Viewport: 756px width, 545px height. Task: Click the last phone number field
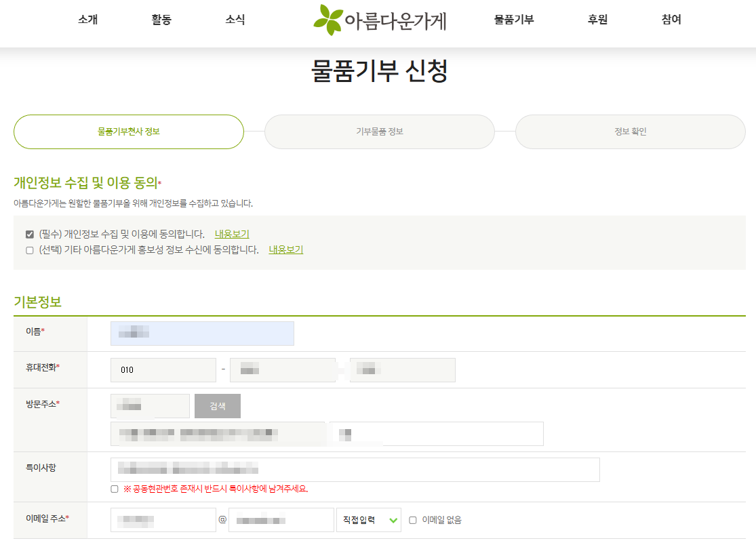402,370
